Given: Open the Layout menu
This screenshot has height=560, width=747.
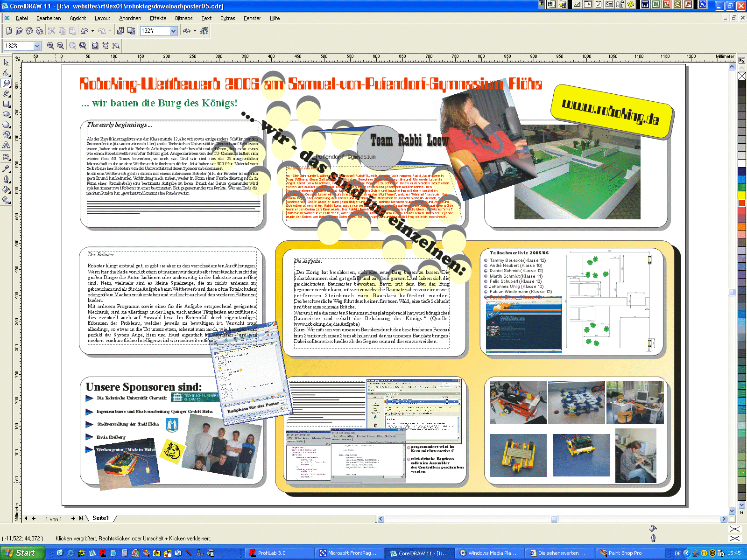Looking at the screenshot, I should (x=102, y=18).
